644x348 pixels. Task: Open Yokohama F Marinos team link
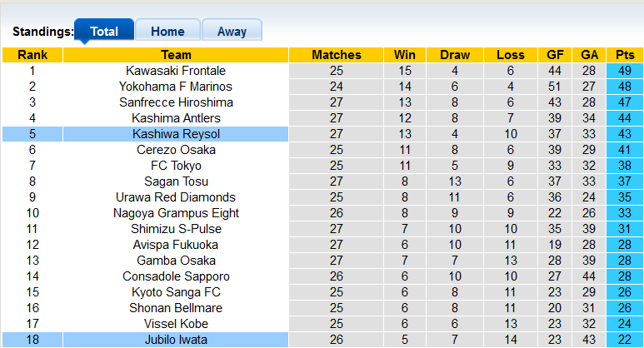pyautogui.click(x=176, y=87)
